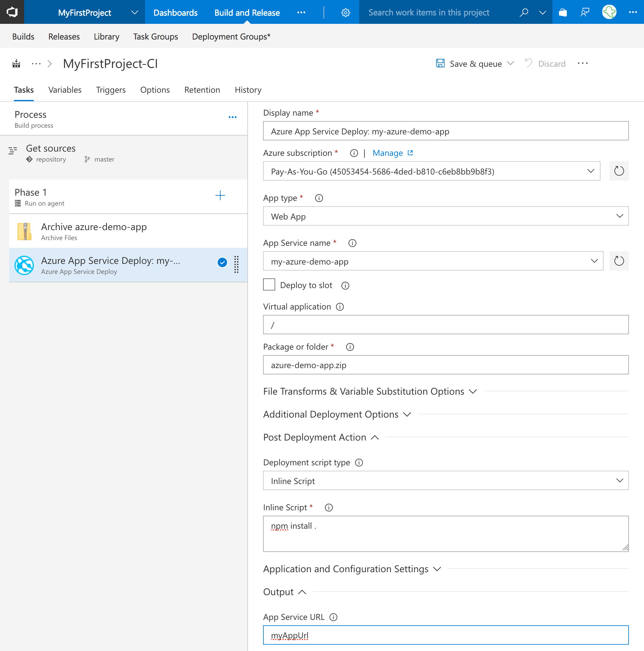This screenshot has height=651, width=644.
Task: Open the Build and Release hub
Action: tap(247, 12)
